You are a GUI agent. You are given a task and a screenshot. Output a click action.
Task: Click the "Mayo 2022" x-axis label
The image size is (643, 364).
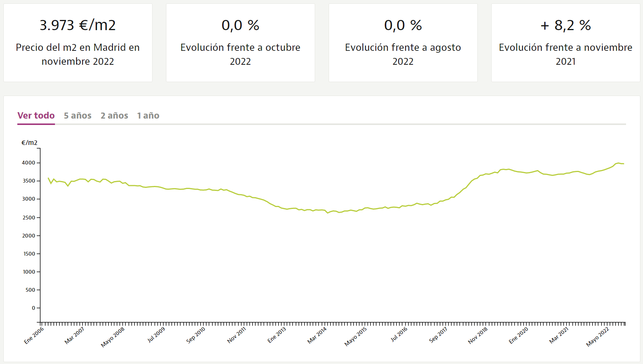597,337
